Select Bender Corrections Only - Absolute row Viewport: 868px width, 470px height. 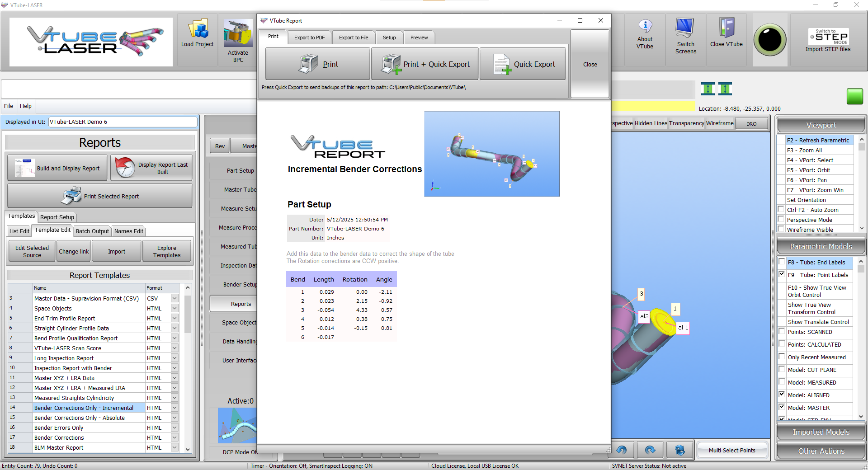coord(89,418)
